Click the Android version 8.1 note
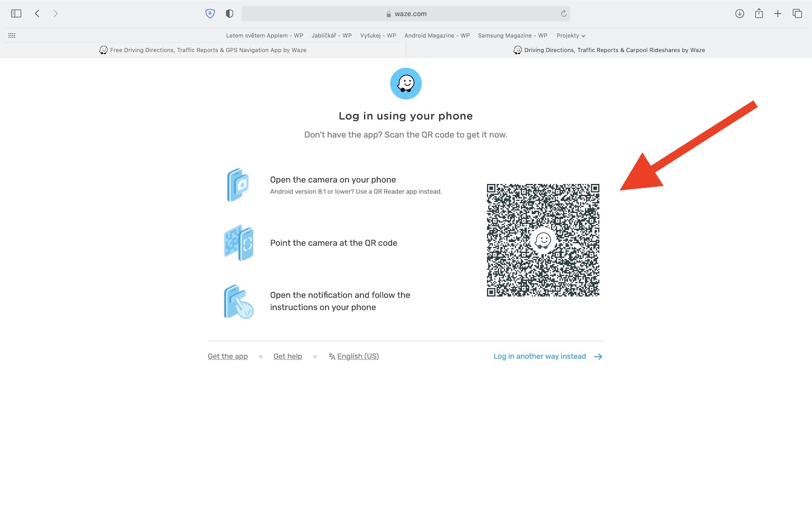The image size is (812, 508). point(356,192)
